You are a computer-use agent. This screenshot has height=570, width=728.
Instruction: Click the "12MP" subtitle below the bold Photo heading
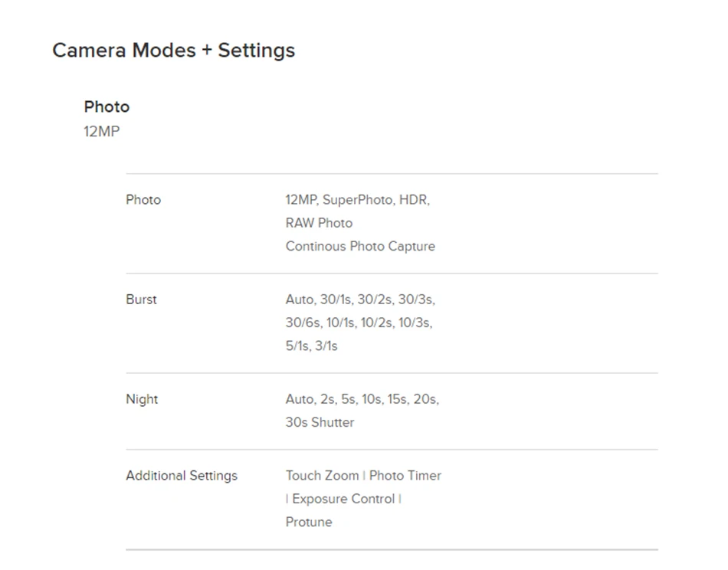(101, 131)
